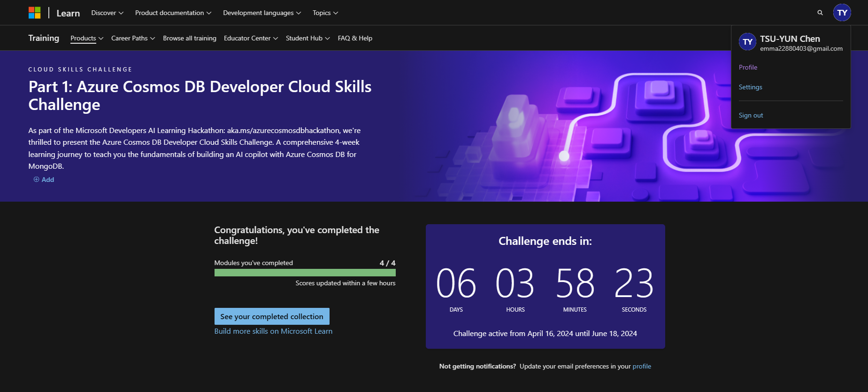Sign out of the account
The height and width of the screenshot is (392, 868).
pyautogui.click(x=751, y=115)
